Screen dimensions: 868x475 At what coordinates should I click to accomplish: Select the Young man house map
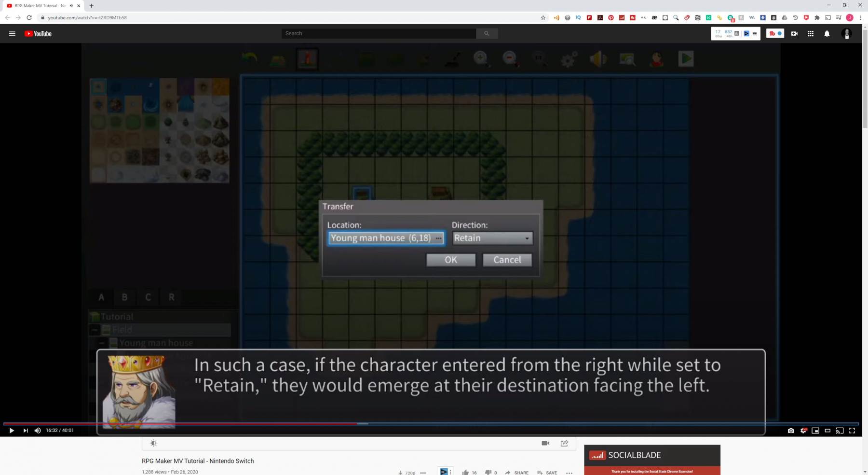156,343
